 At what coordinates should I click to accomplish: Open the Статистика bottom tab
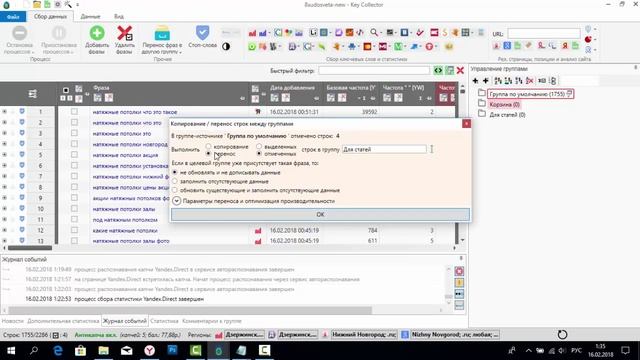[x=164, y=321]
